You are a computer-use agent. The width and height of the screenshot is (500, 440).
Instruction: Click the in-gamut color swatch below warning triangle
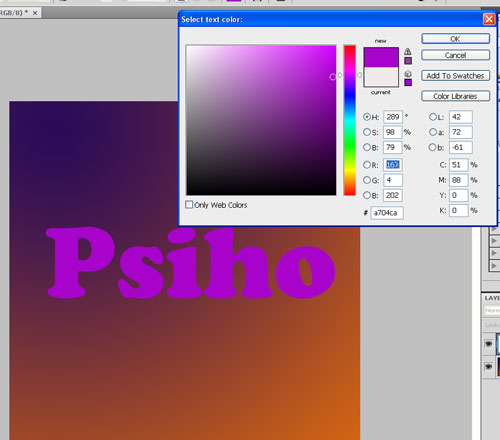click(408, 61)
